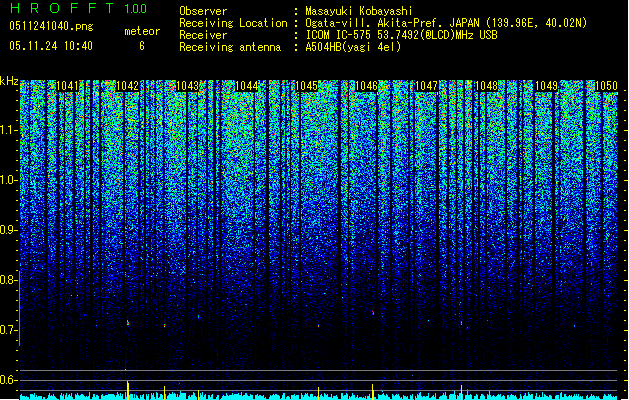Click the antenna value A504HB(yagi 4el)
The image size is (629, 400).
click(x=353, y=47)
